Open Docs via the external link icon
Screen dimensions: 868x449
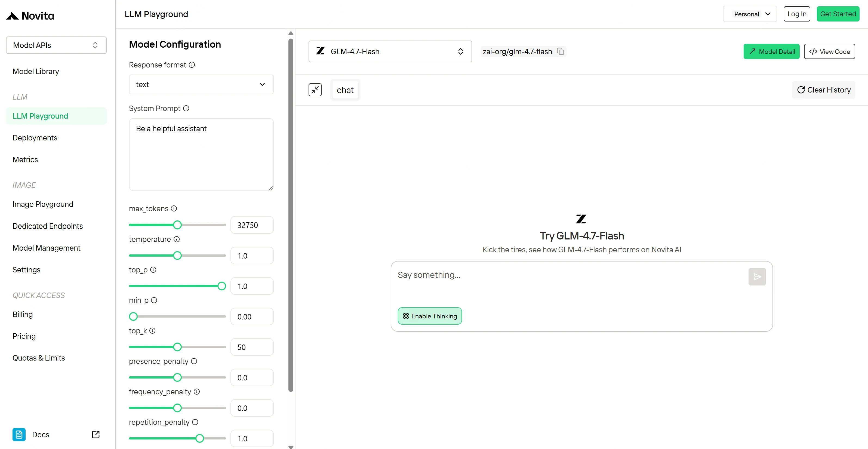pyautogui.click(x=96, y=435)
